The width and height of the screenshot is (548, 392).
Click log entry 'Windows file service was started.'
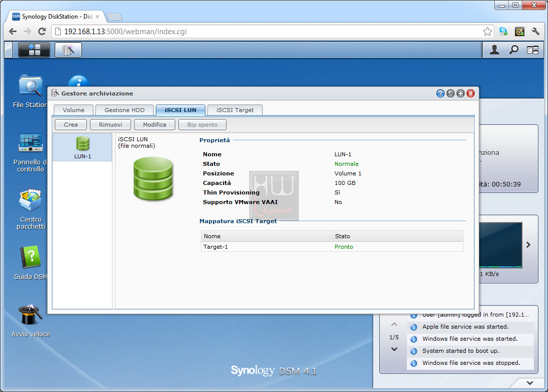471,339
